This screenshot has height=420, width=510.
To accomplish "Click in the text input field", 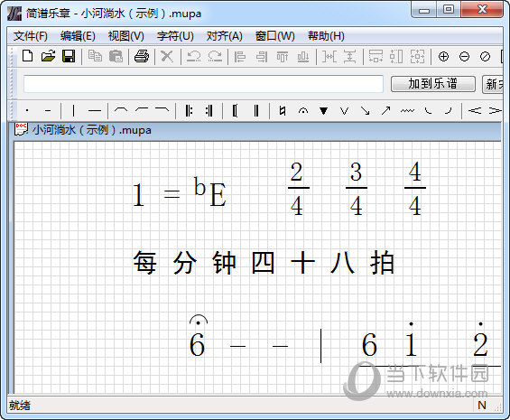I will 203,84.
